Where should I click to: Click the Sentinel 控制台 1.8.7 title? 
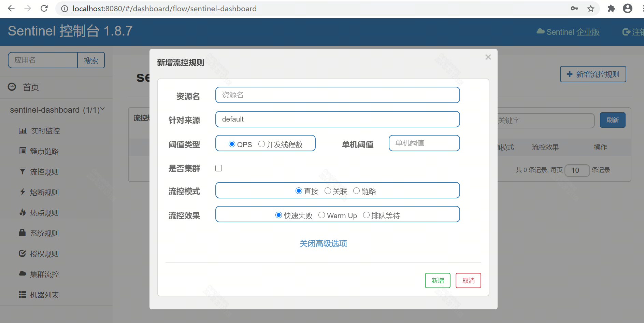click(70, 31)
